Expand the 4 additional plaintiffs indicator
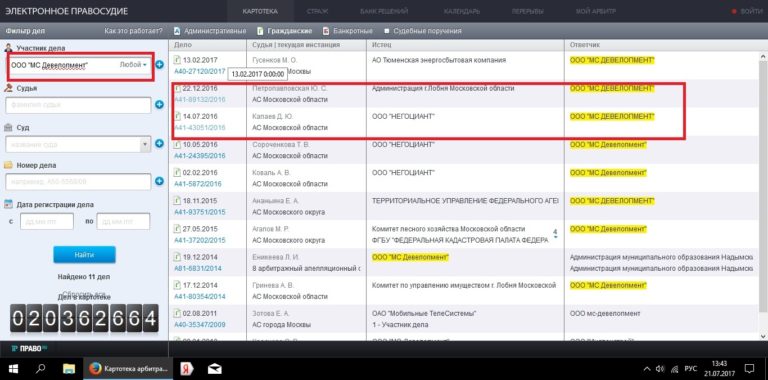 coord(555,233)
